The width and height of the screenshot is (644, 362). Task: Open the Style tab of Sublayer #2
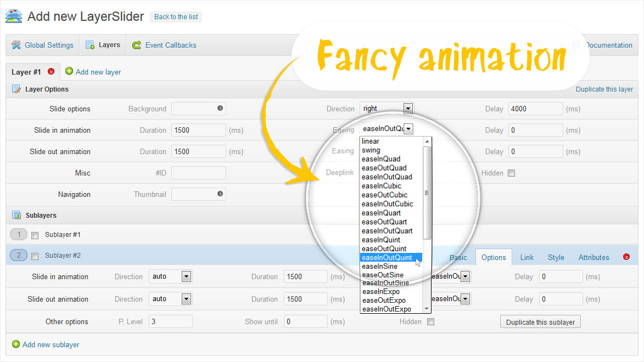[x=556, y=257]
